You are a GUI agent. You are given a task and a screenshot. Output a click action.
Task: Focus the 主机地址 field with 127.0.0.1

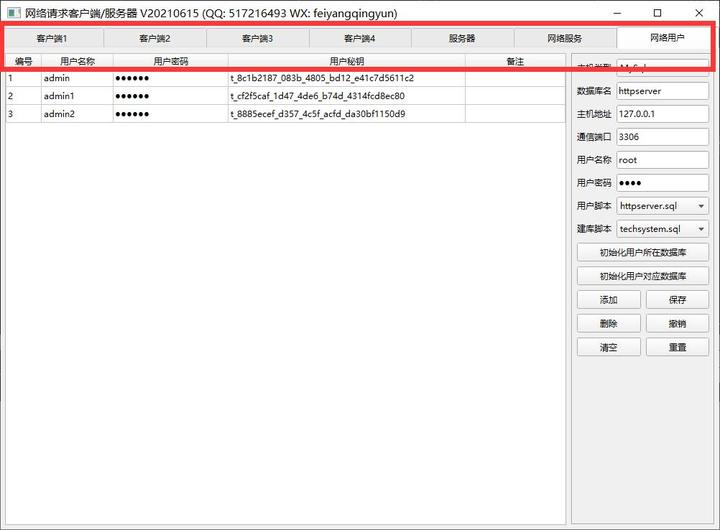(662, 114)
